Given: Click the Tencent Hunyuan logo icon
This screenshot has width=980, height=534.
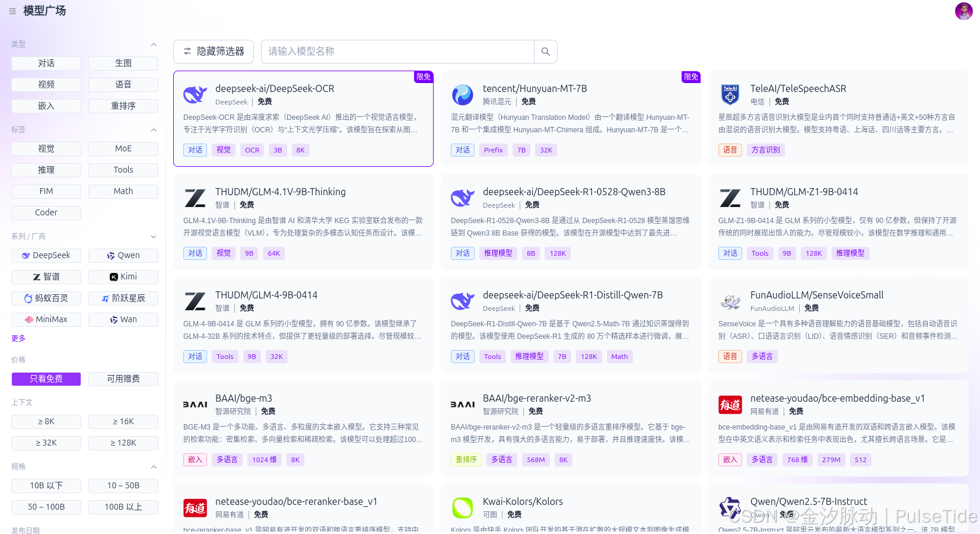Looking at the screenshot, I should 463,94.
